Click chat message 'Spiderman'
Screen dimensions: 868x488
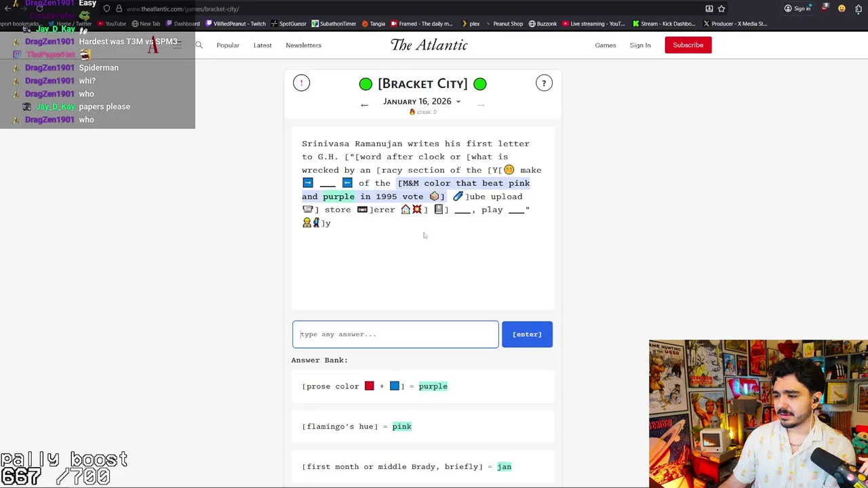[98, 68]
